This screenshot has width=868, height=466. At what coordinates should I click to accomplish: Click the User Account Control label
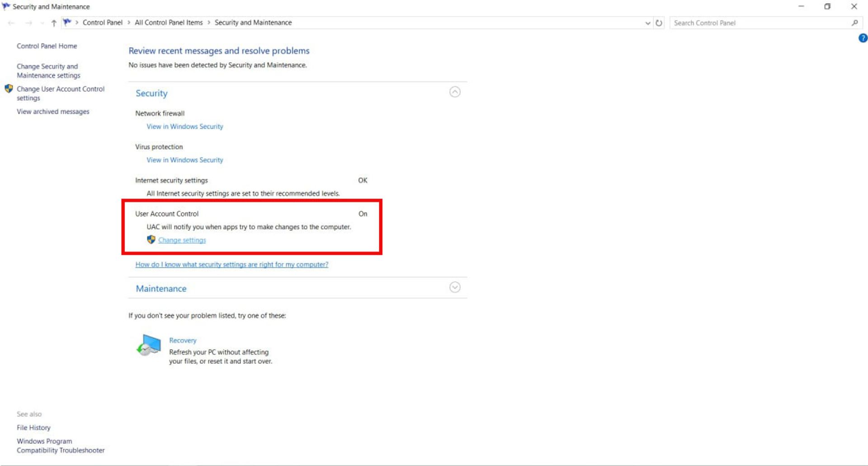pyautogui.click(x=167, y=214)
